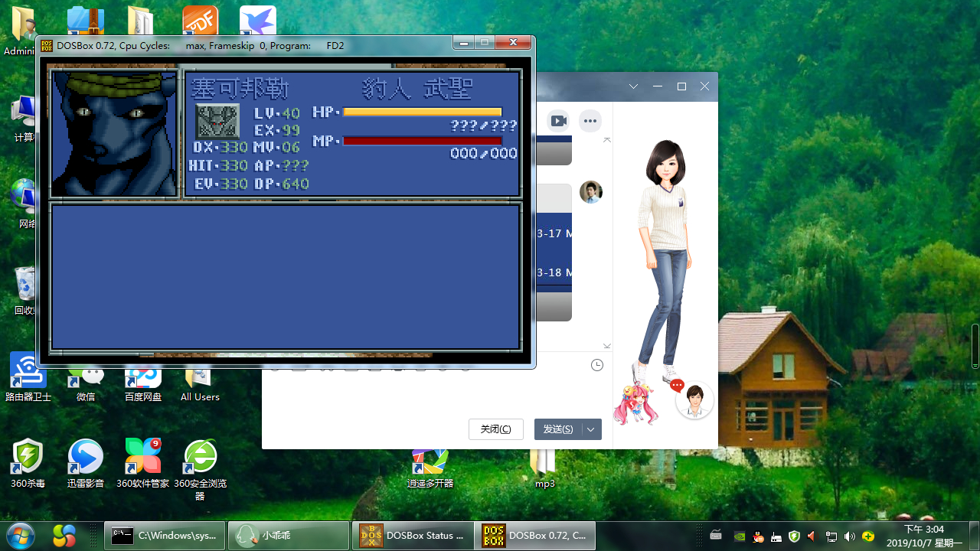Click the leopard man character portrait

pyautogui.click(x=114, y=134)
